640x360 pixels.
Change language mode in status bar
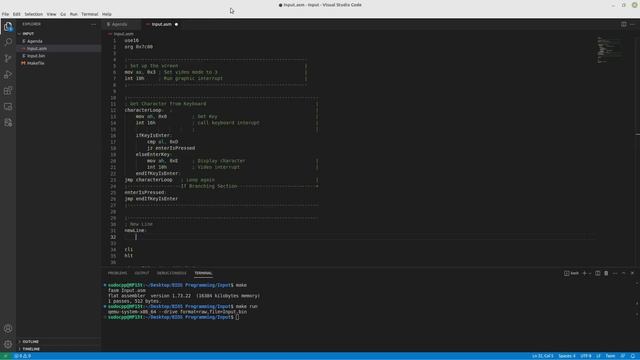(610, 356)
